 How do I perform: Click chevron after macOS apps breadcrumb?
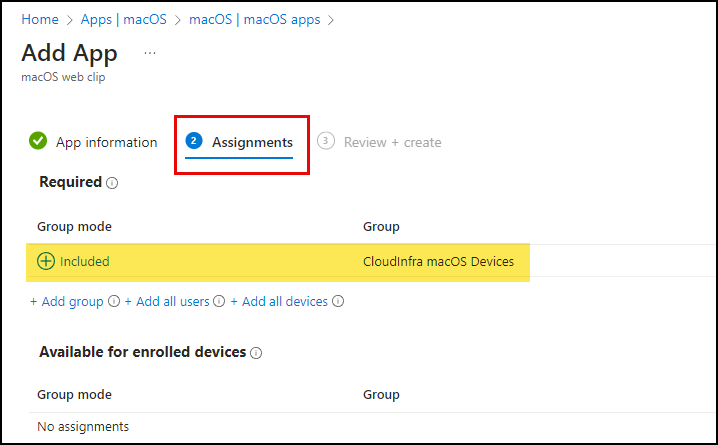click(331, 20)
